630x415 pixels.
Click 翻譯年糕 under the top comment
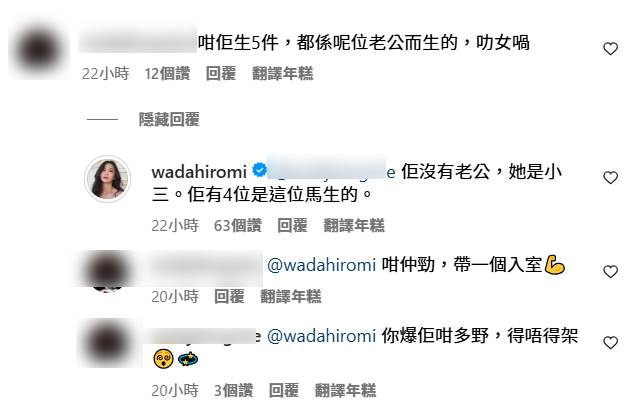(282, 74)
